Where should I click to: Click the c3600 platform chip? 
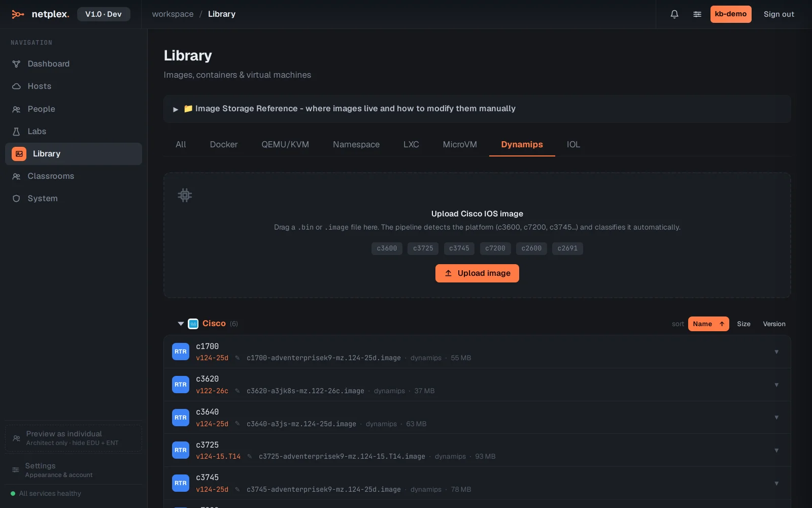pyautogui.click(x=387, y=248)
